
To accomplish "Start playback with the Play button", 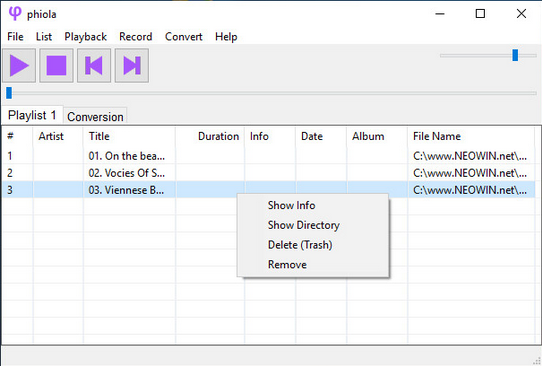I will 19,65.
